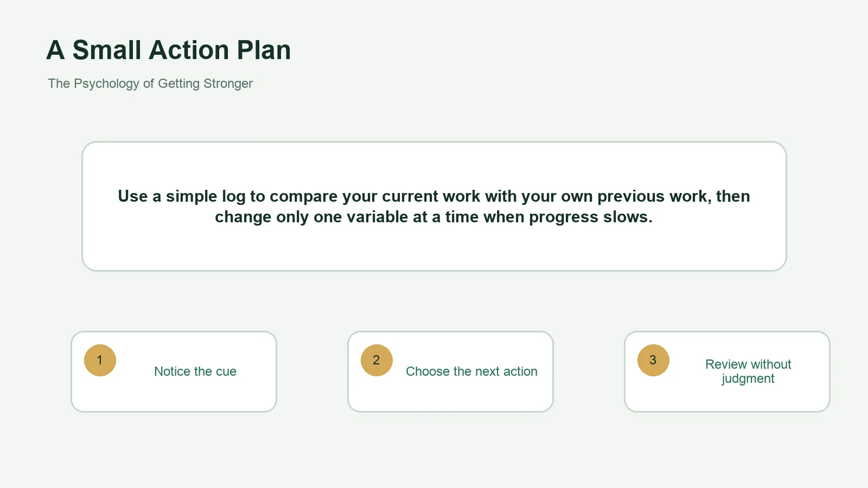This screenshot has height=488, width=868.
Task: Click the gold circle numbered 3
Action: (x=653, y=360)
